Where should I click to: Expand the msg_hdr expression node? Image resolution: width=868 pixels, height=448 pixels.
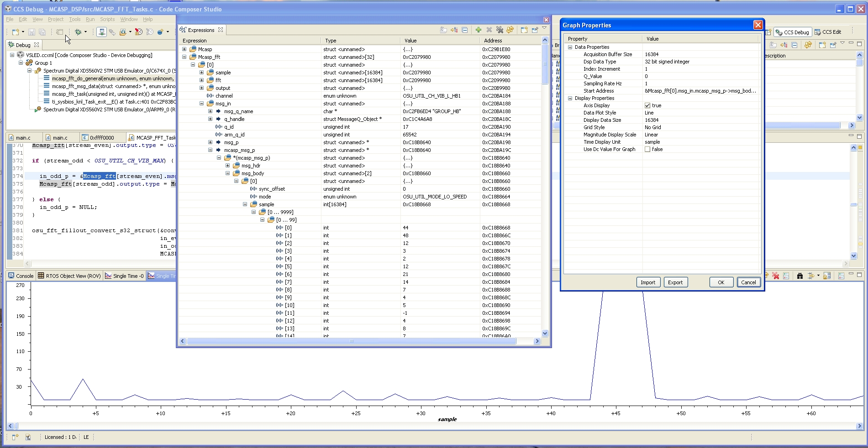point(228,166)
